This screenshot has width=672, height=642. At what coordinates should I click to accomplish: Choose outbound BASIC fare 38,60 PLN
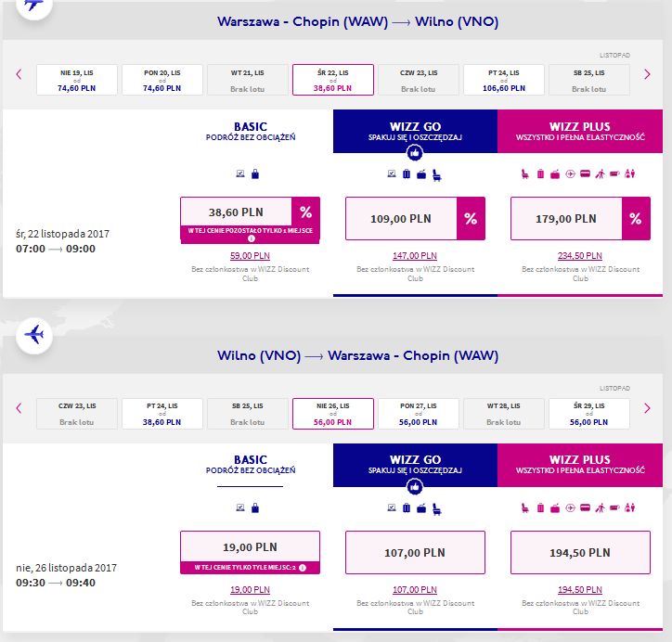[236, 212]
